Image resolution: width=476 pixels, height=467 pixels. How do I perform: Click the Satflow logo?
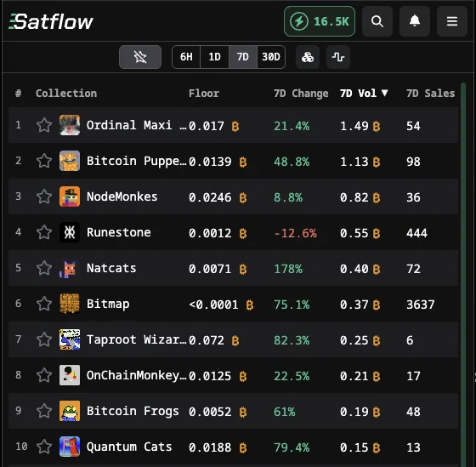(51, 22)
